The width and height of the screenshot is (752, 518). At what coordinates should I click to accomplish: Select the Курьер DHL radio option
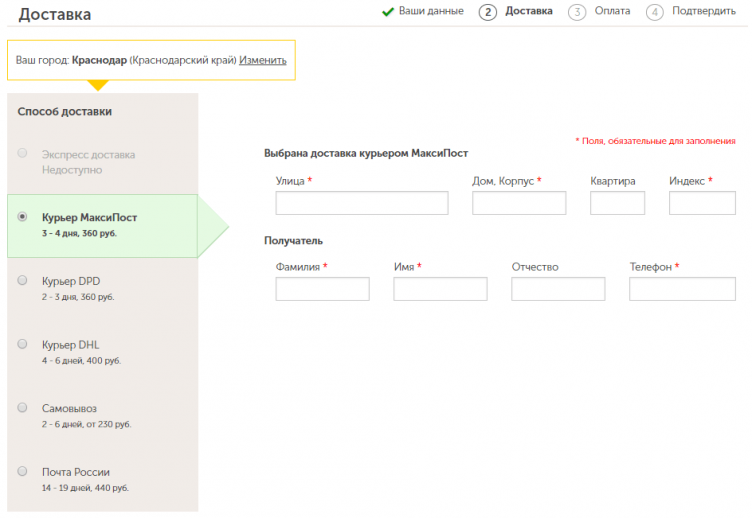tap(23, 344)
